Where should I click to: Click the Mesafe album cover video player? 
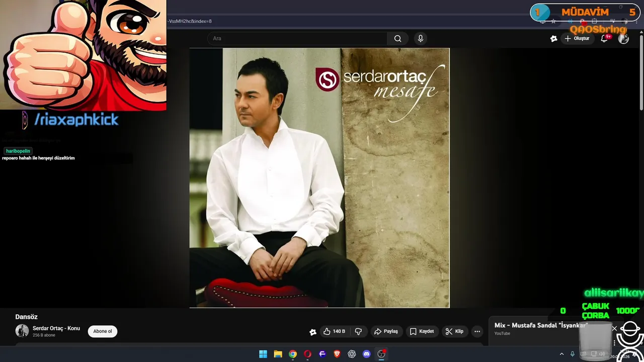319,177
